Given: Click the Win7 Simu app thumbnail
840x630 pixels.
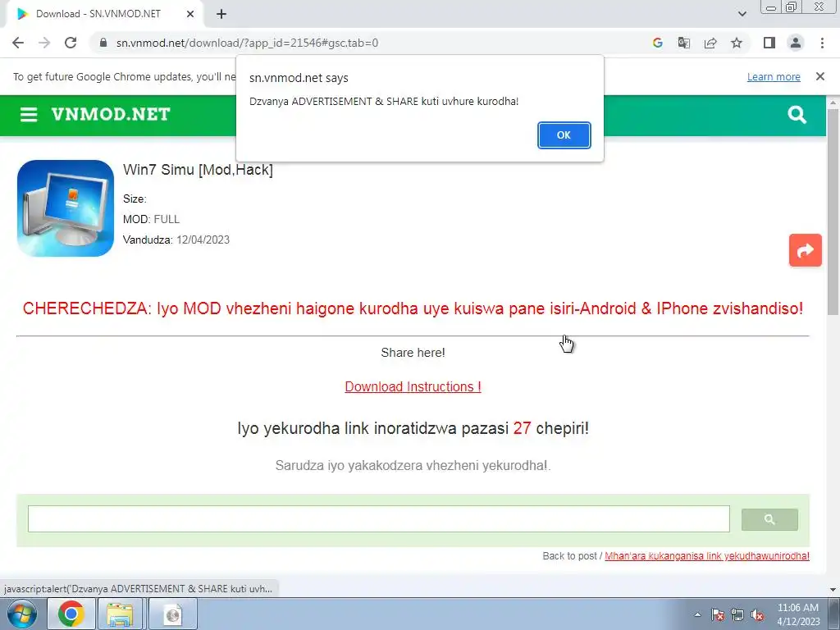Looking at the screenshot, I should click(x=66, y=208).
